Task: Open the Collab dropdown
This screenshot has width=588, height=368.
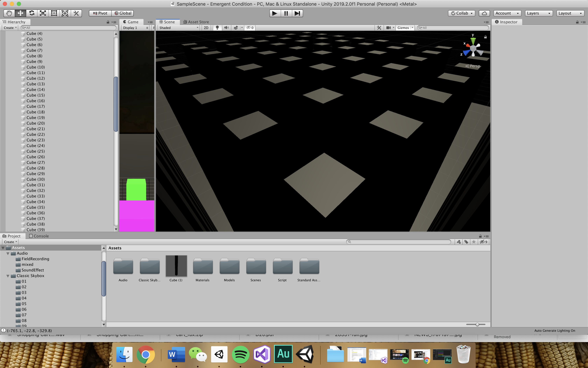Action: point(462,13)
